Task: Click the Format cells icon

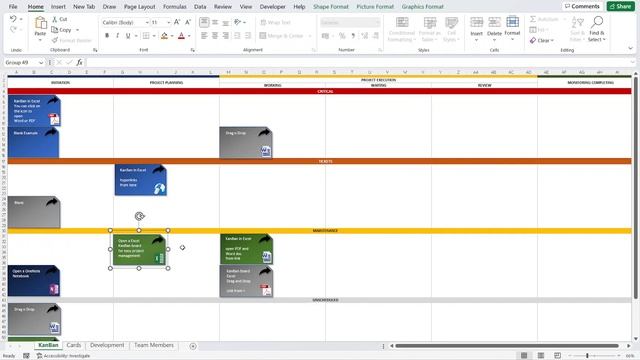Action: [512, 22]
